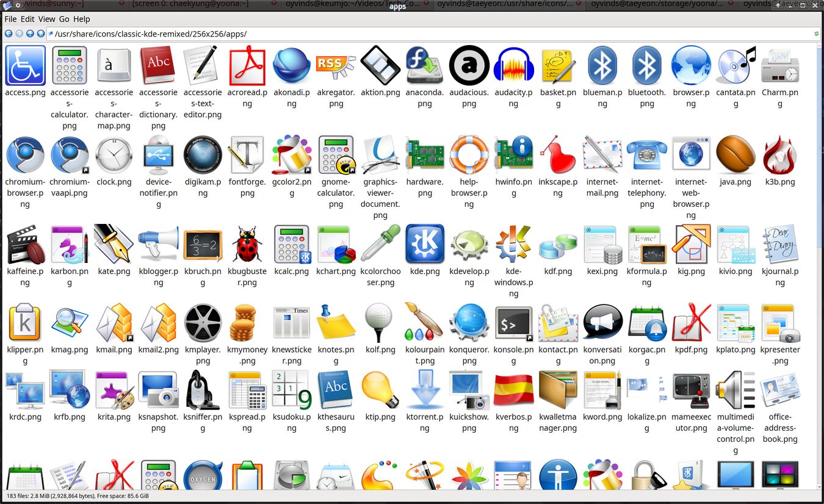Open the Edit menu

point(27,19)
